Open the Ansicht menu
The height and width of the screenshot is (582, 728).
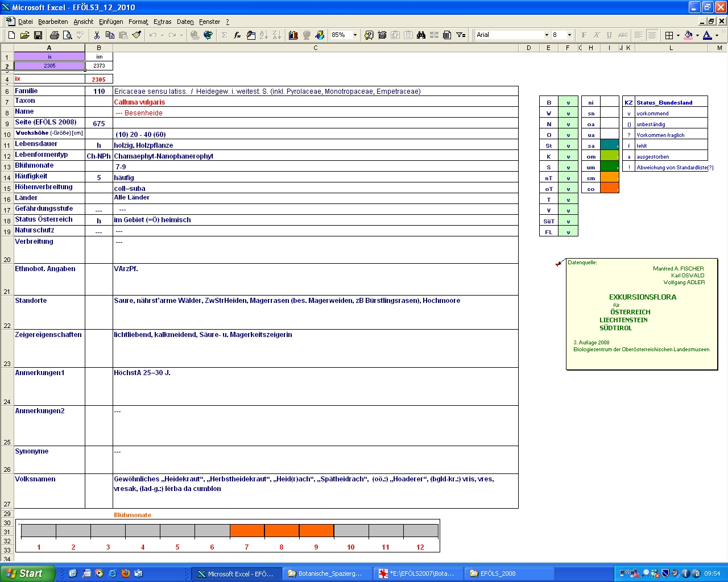coord(84,22)
